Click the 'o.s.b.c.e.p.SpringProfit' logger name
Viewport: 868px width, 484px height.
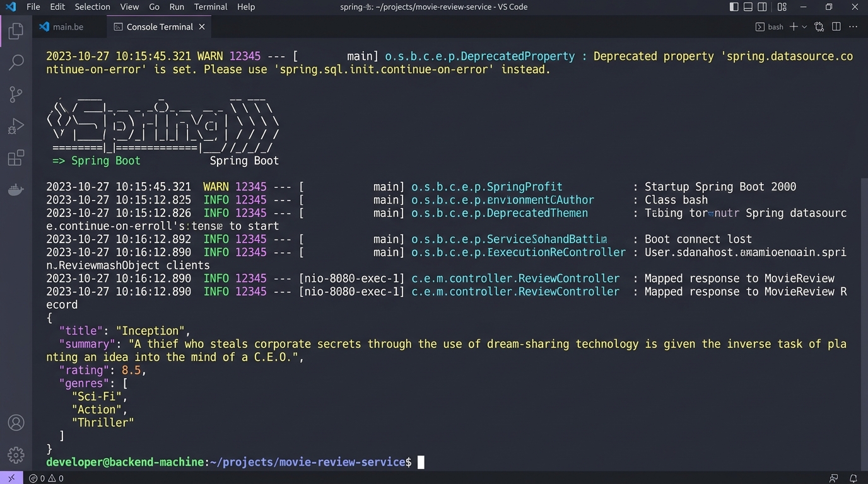click(486, 187)
